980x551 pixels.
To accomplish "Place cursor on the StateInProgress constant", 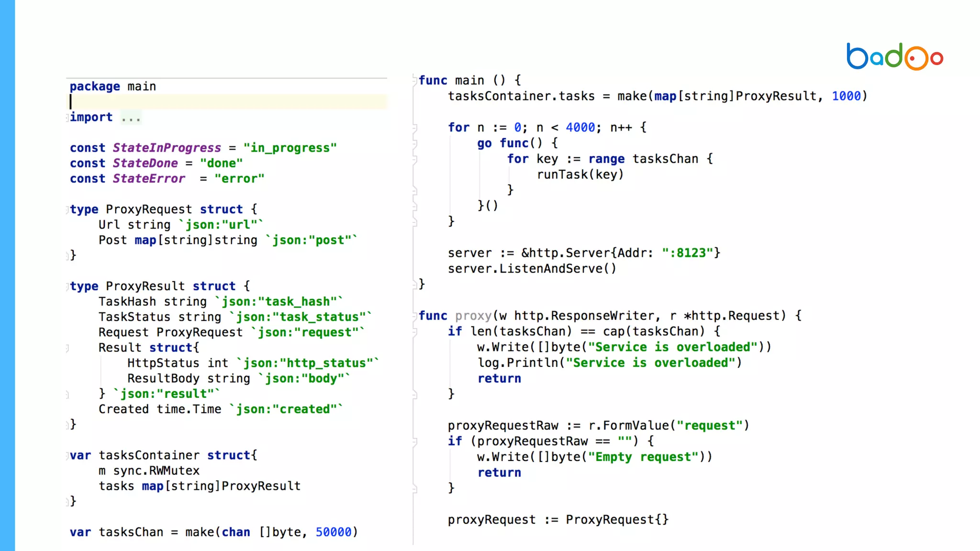I will (167, 148).
